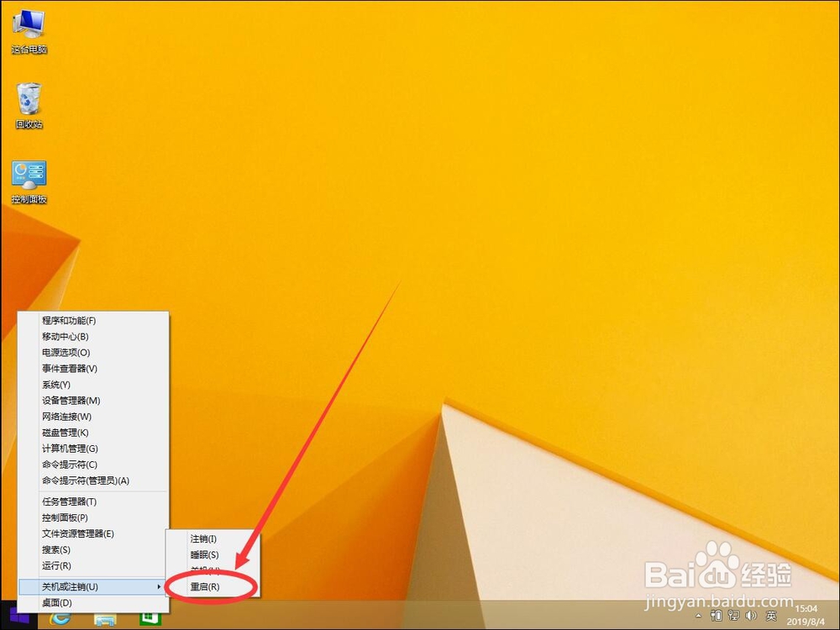Click the network icon in system tray

coord(733,616)
